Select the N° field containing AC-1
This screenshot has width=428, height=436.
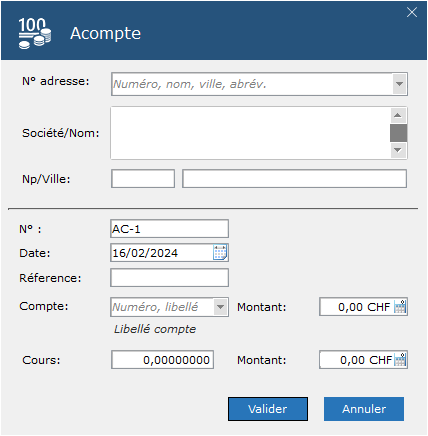point(169,229)
